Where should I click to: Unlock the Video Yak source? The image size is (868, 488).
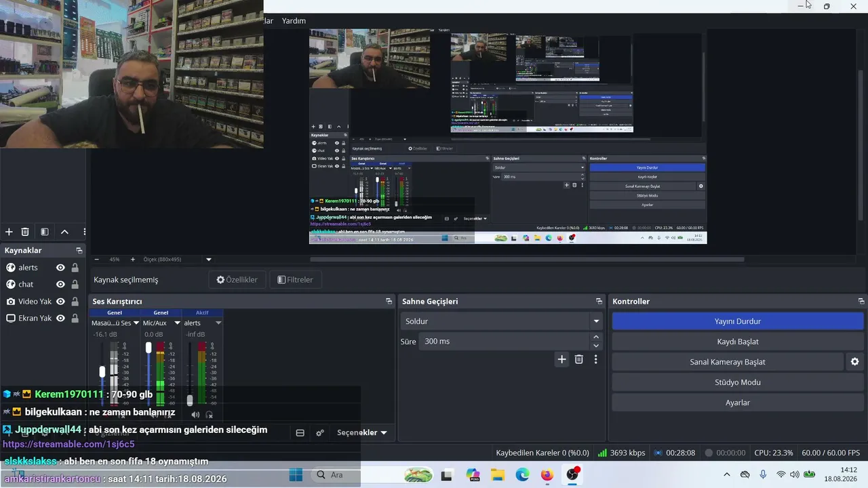click(x=75, y=302)
